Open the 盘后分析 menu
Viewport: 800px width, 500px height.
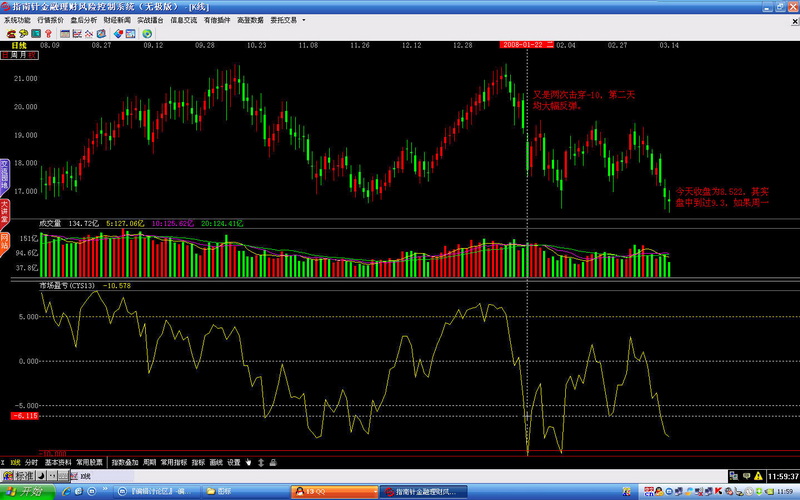point(84,19)
